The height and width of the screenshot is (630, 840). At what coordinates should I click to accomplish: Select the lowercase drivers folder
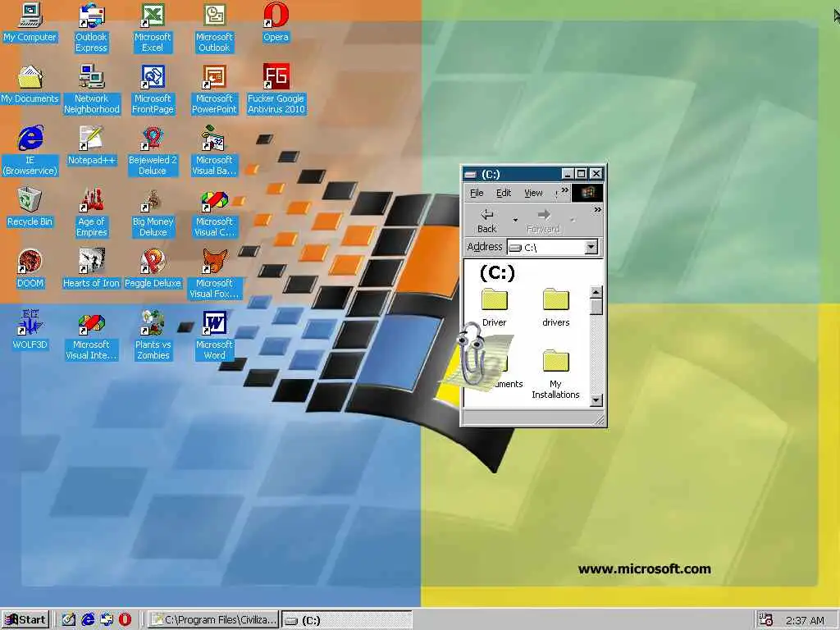[x=555, y=307]
